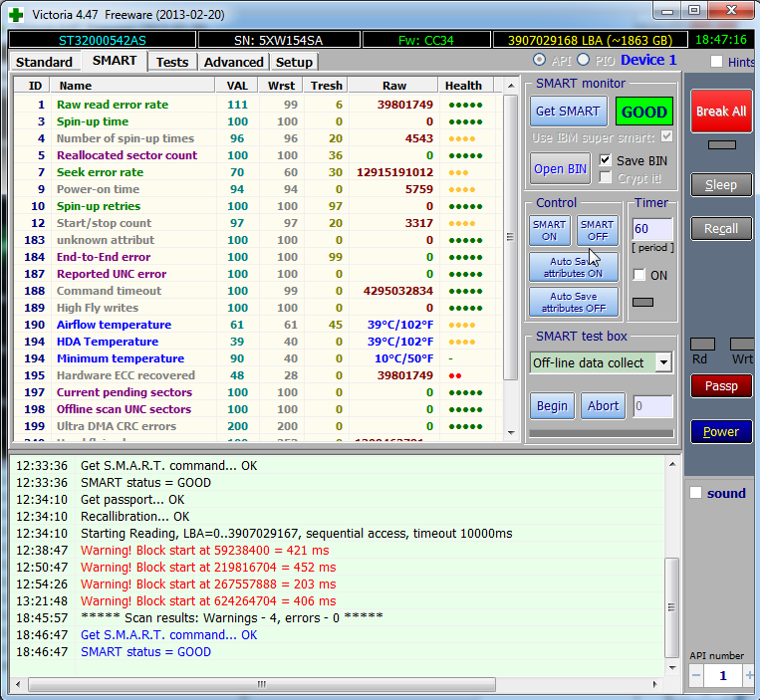This screenshot has height=700, width=760.
Task: Click the Recall button
Action: click(721, 229)
